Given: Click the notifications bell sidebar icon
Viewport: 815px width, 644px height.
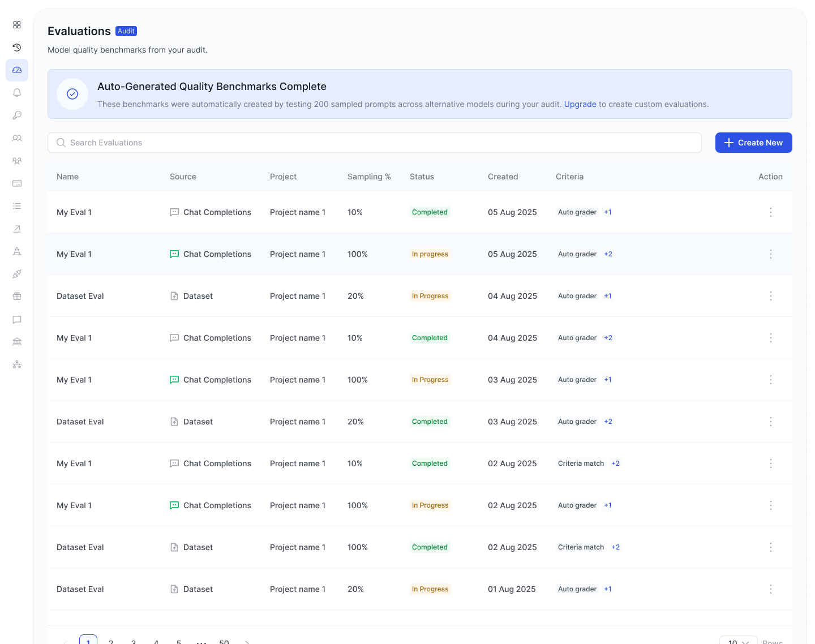Looking at the screenshot, I should click(17, 93).
